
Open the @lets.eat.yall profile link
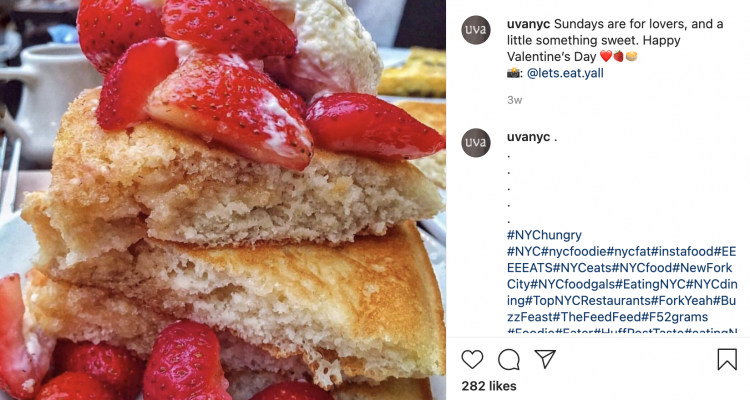tap(565, 73)
